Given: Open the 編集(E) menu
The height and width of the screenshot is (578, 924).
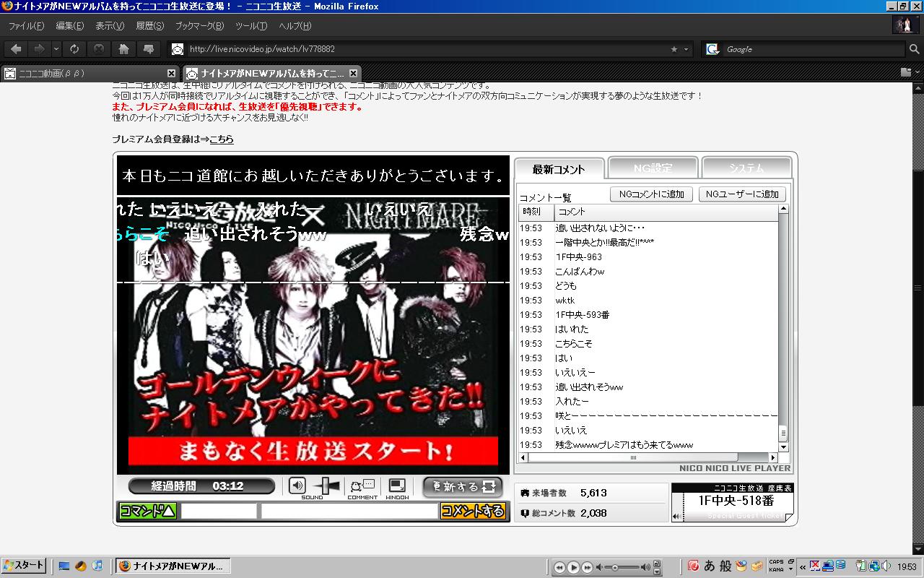Looking at the screenshot, I should click(70, 26).
